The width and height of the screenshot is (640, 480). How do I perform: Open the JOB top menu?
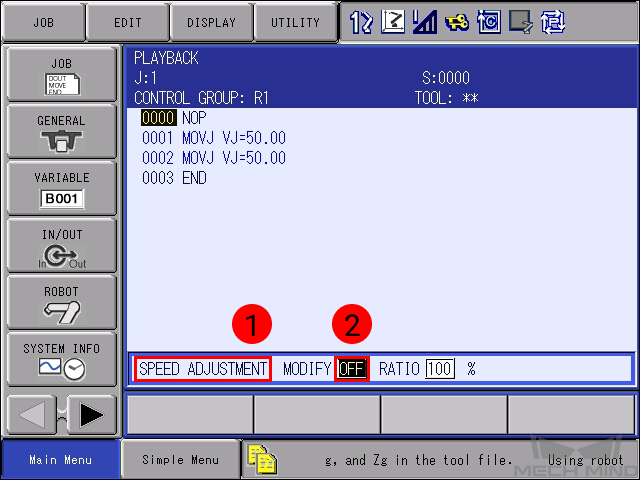44,22
